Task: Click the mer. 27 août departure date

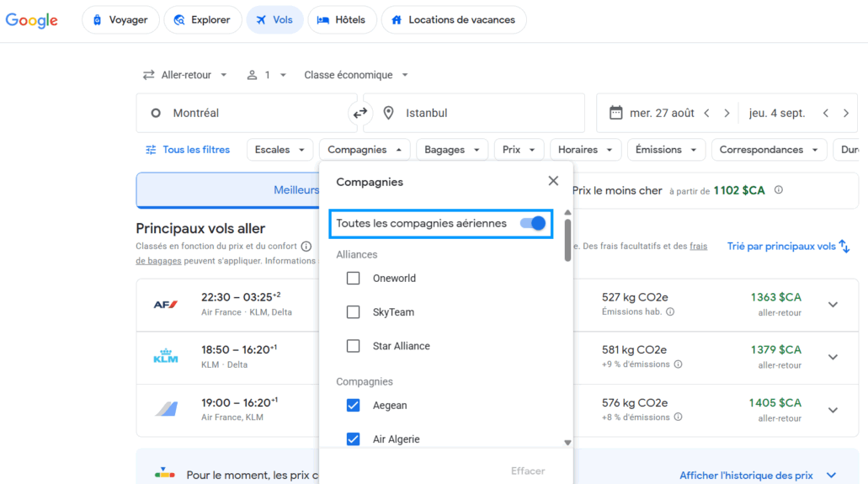Action: pyautogui.click(x=662, y=113)
